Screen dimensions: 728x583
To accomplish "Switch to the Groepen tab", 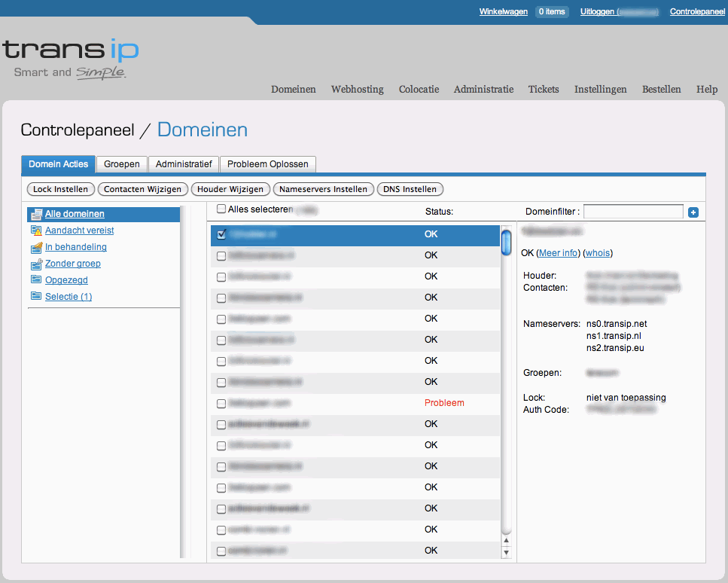I will (x=122, y=164).
